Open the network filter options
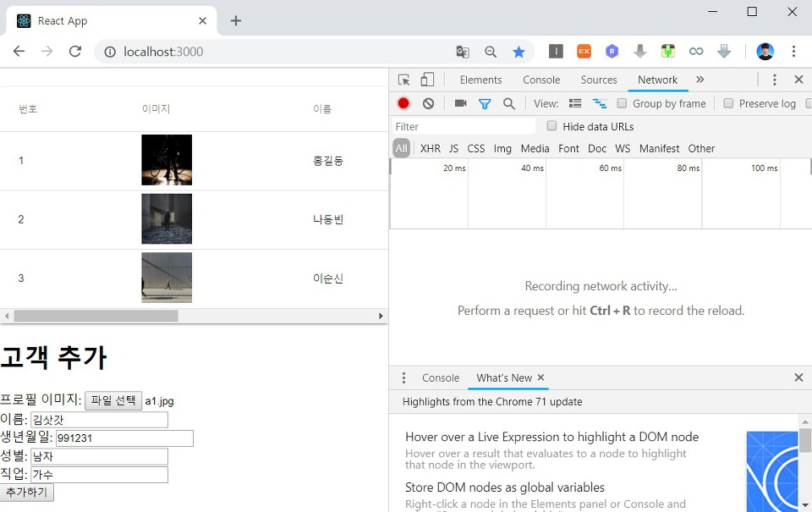Image resolution: width=812 pixels, height=512 pixels. coord(485,103)
